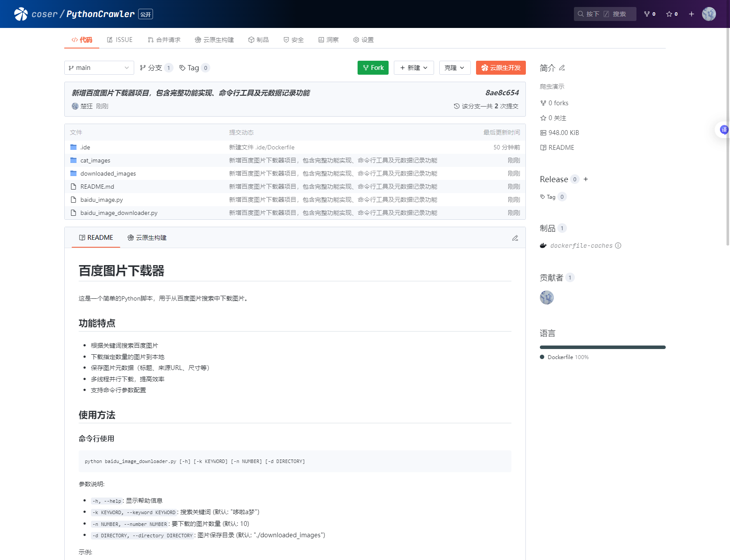Screen dimensions: 730x560
Task: Open the CNB logo home icon
Action: pos(21,14)
